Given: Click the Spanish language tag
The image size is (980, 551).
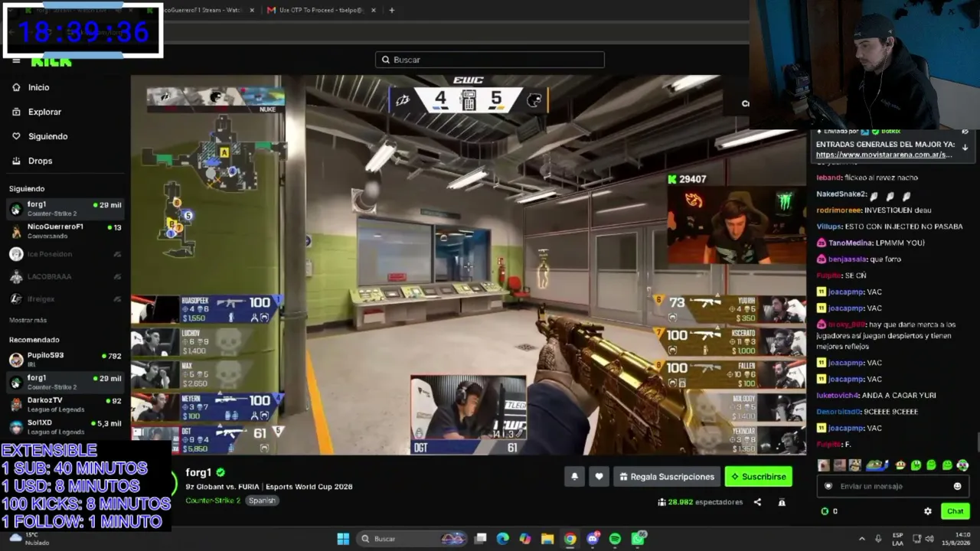Looking at the screenshot, I should [x=262, y=500].
